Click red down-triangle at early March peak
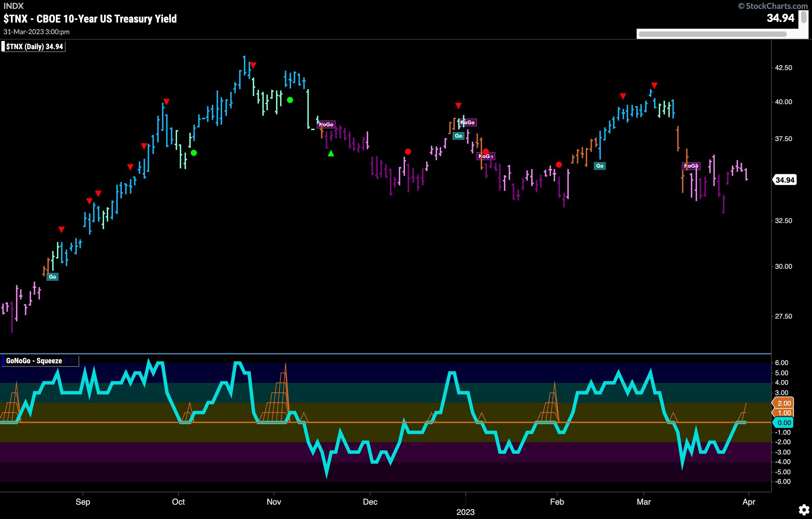This screenshot has height=519, width=812. 654,85
